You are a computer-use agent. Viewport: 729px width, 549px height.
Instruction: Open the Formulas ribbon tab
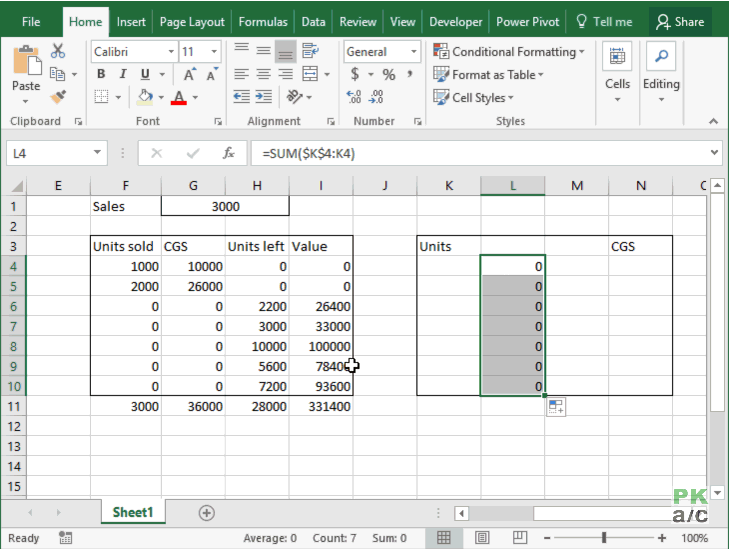pyautogui.click(x=263, y=21)
